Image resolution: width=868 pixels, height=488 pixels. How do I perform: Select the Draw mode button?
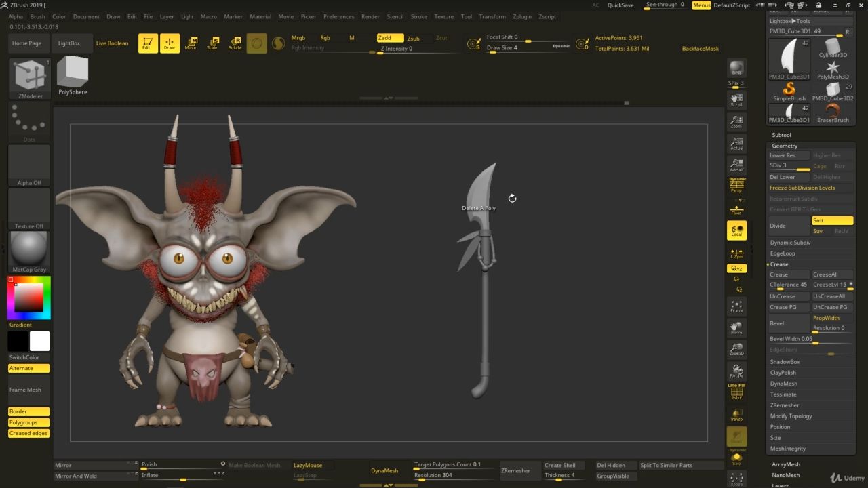click(x=170, y=43)
